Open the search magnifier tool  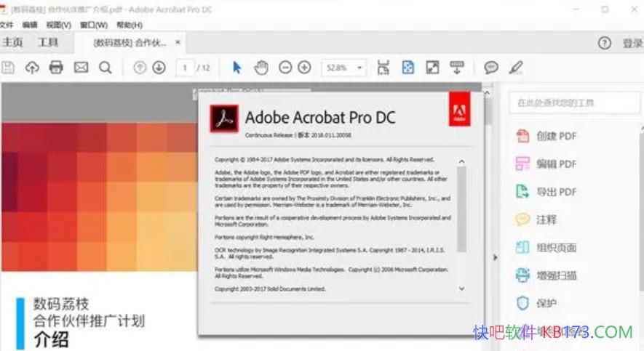(x=106, y=68)
